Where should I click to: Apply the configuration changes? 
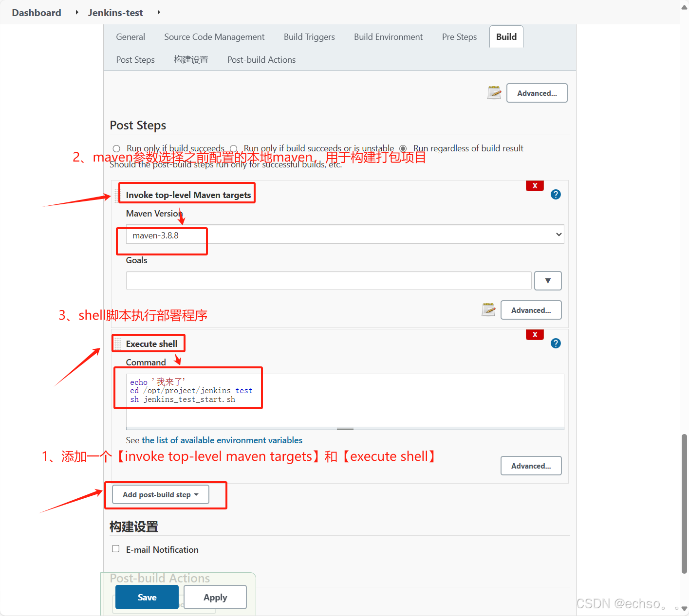click(215, 597)
